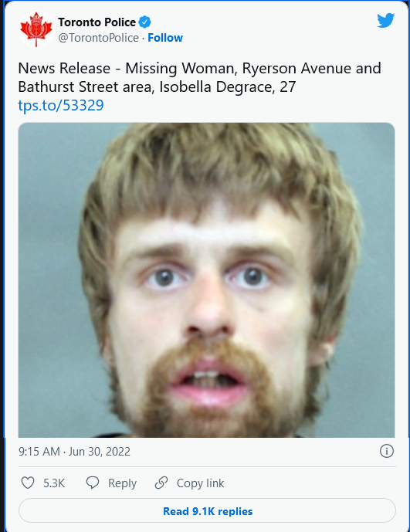Click the Twitter bird logo
Screen dimensions: 410x532
(385, 20)
